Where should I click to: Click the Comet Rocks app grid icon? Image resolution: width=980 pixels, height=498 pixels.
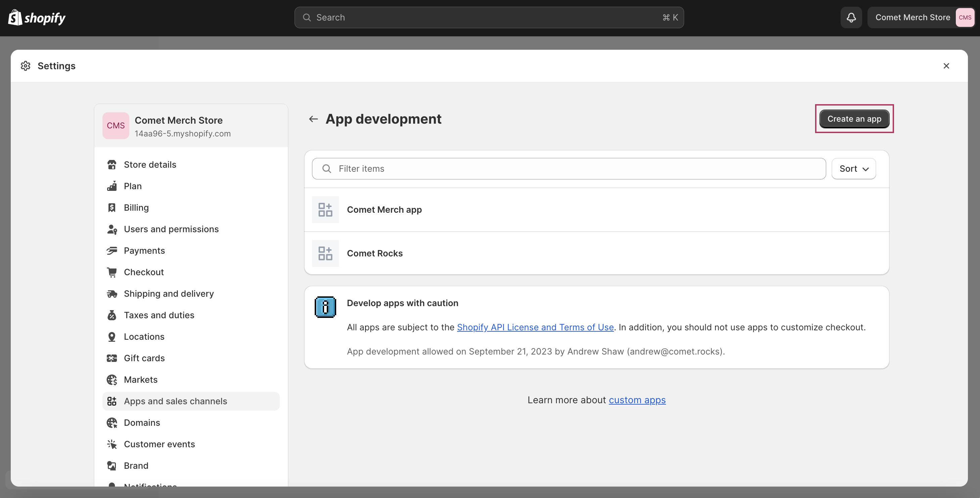[x=325, y=253]
